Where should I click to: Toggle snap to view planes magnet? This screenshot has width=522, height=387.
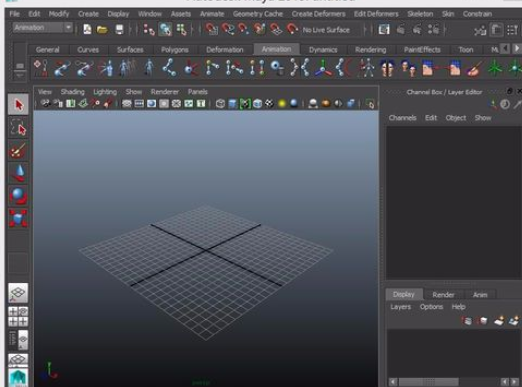[x=276, y=29]
